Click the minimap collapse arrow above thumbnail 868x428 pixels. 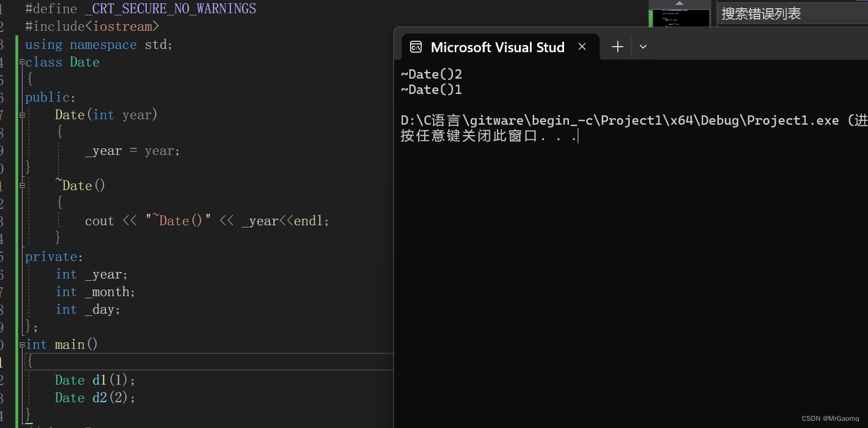pos(679,3)
